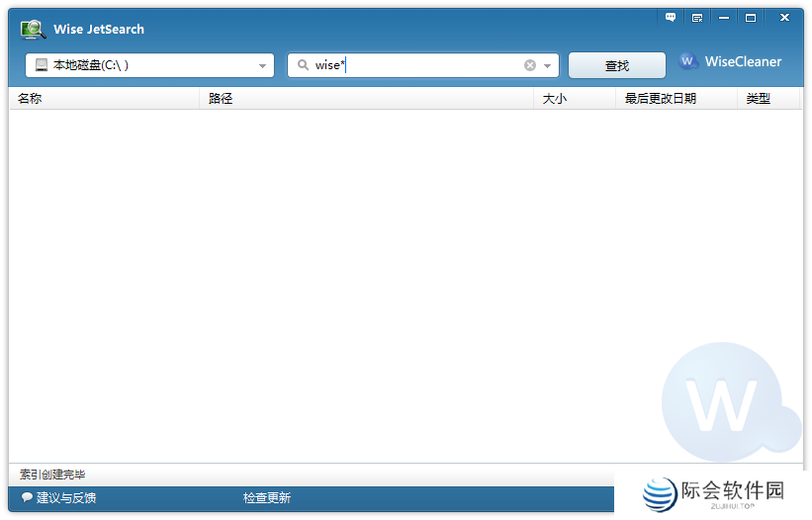Expand the 本地磁盘(C:\) drive dropdown
This screenshot has height=520, width=812.
coord(262,65)
